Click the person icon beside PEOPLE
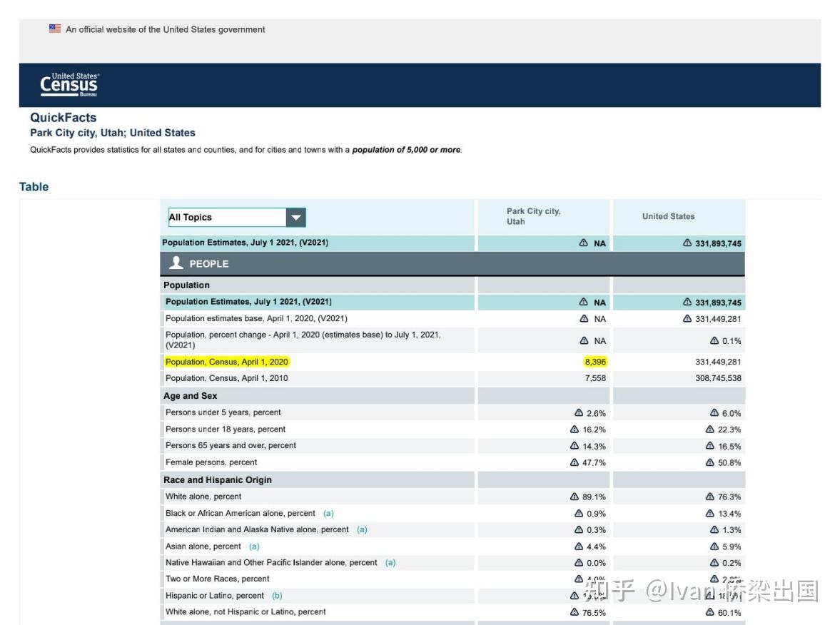Image resolution: width=840 pixels, height=625 pixels. point(176,263)
